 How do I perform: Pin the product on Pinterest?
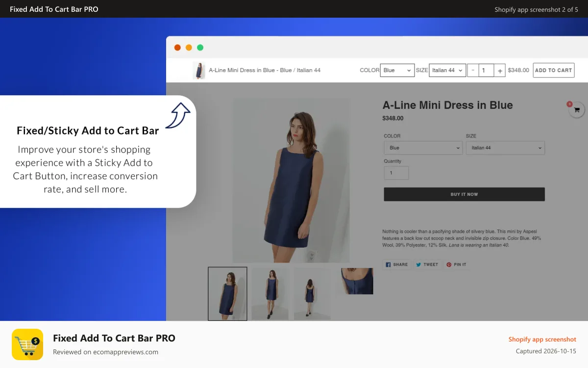tap(457, 264)
